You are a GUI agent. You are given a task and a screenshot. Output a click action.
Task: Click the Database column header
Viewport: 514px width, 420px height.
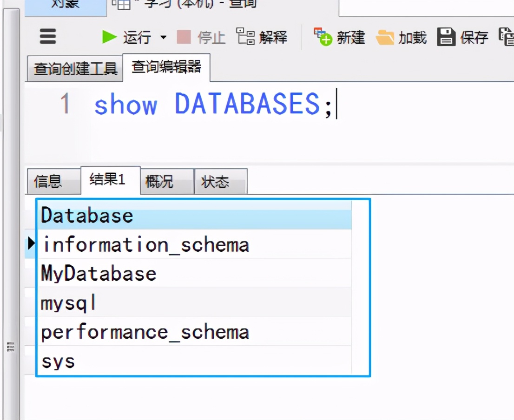(87, 216)
